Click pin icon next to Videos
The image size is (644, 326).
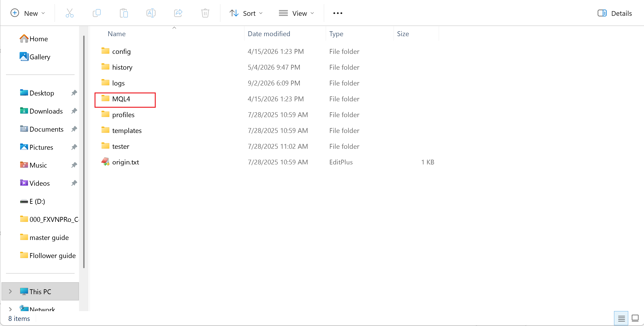click(74, 183)
